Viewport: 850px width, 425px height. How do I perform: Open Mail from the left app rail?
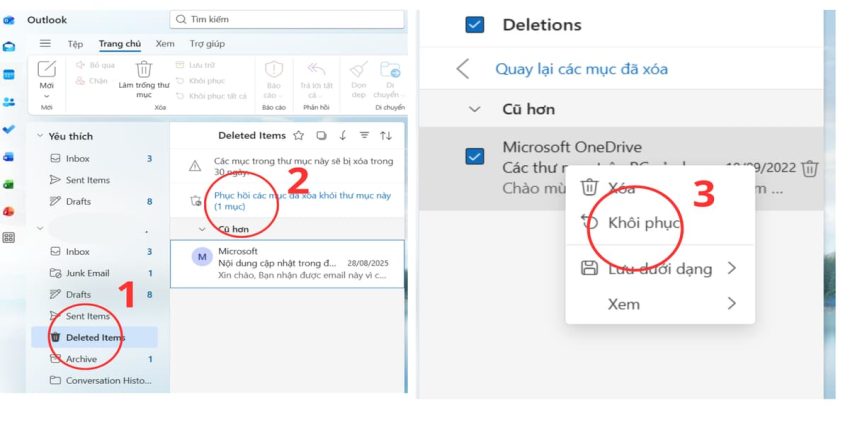(9, 47)
